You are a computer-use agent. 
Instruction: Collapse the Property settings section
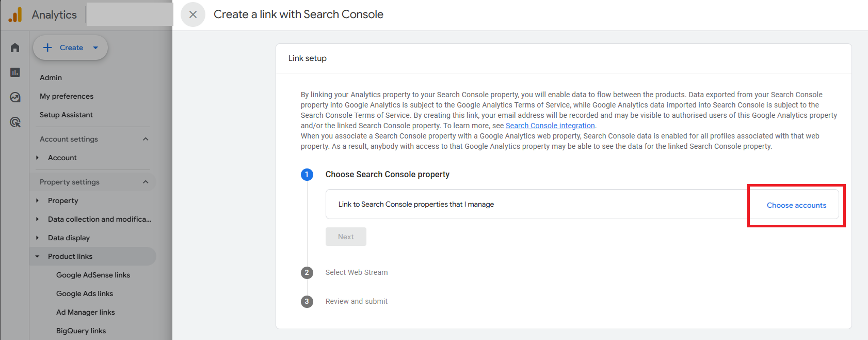[x=146, y=181]
